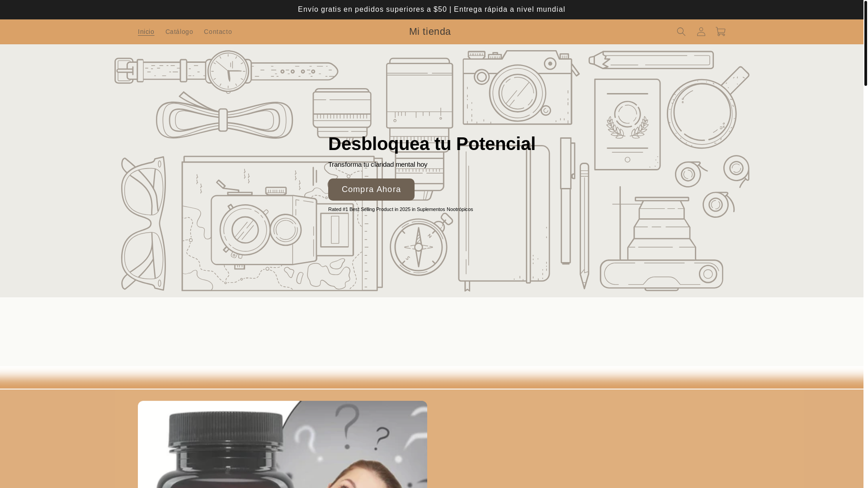This screenshot has height=488, width=868.
Task: Click the Mi tienda store title
Action: [430, 32]
